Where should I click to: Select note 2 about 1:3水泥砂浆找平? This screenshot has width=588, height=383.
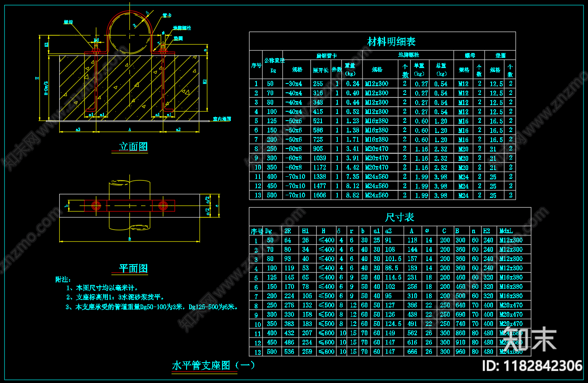[x=115, y=297]
